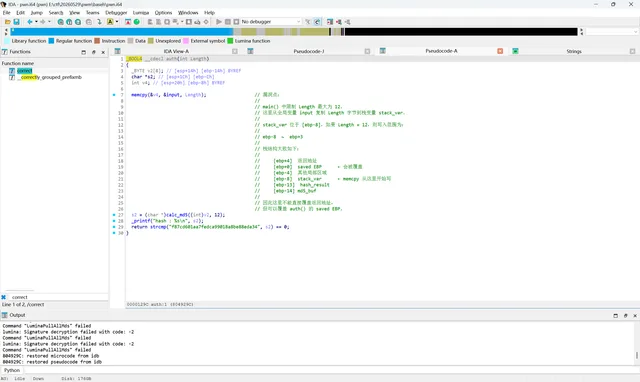The height and width of the screenshot is (382, 640).
Task: Select the Pseudocode-A tab
Action: click(441, 51)
